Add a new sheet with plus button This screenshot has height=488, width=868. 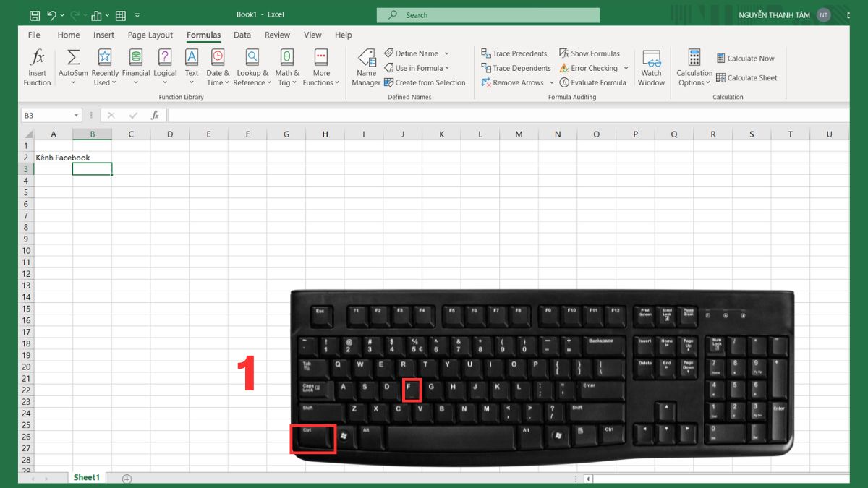tap(127, 479)
